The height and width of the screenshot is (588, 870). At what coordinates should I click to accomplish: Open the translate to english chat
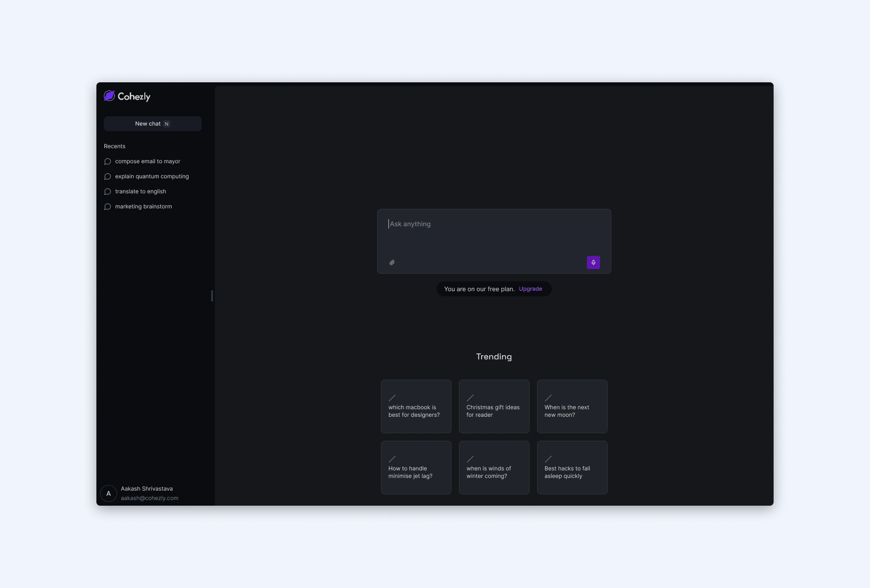[x=141, y=191]
